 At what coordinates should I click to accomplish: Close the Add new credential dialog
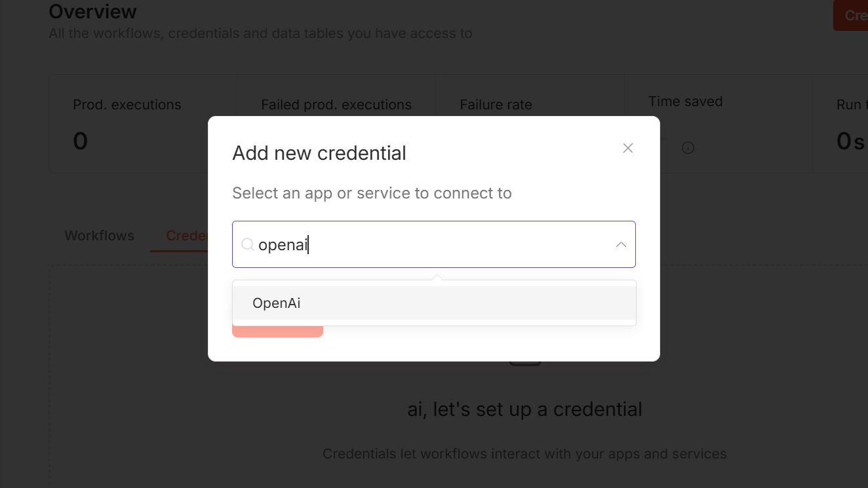point(627,148)
